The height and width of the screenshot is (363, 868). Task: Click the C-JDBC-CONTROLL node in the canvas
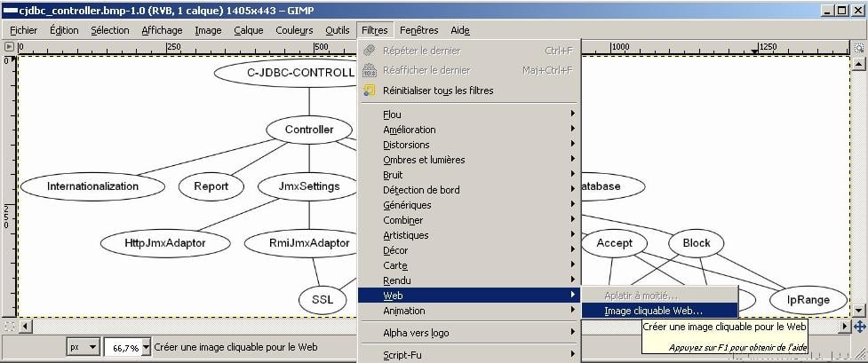pyautogui.click(x=286, y=73)
